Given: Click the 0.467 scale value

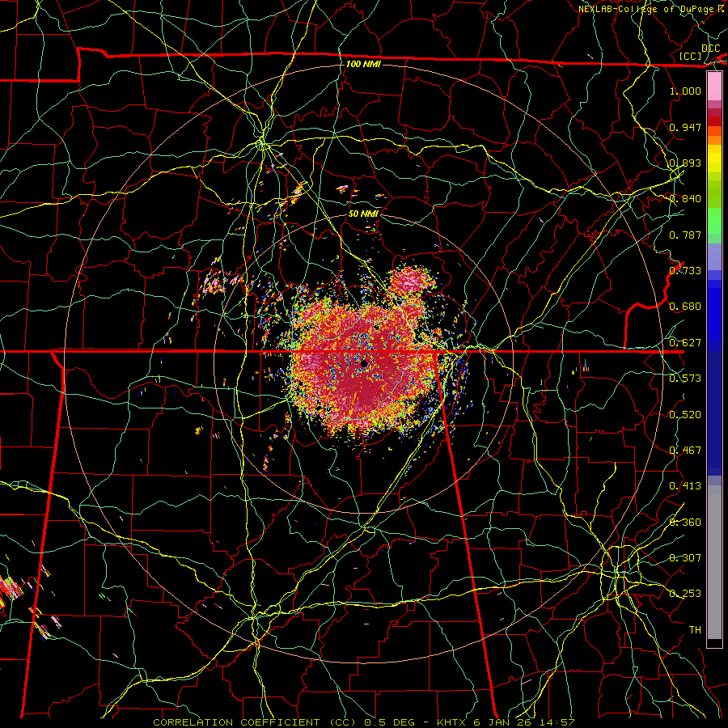Looking at the screenshot, I should 685,451.
